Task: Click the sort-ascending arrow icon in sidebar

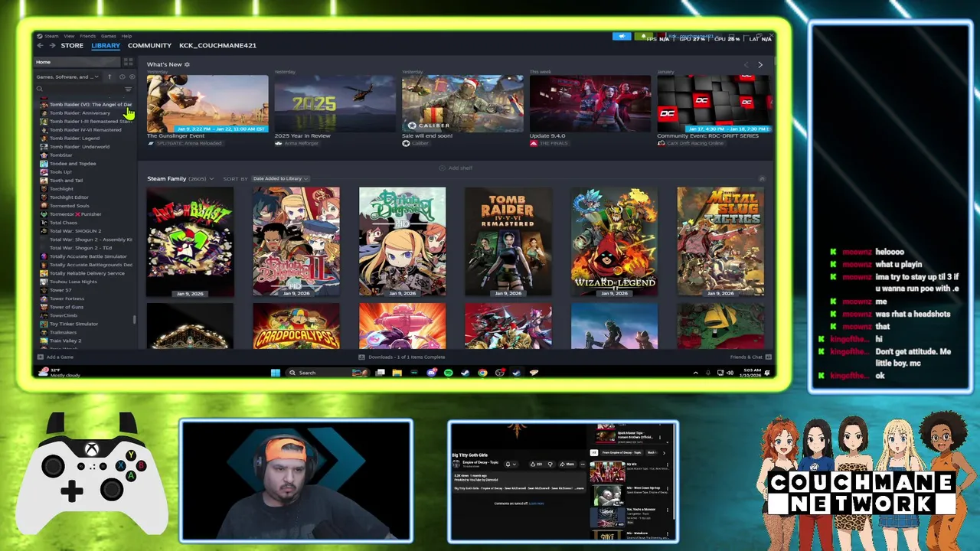Action: [109, 77]
